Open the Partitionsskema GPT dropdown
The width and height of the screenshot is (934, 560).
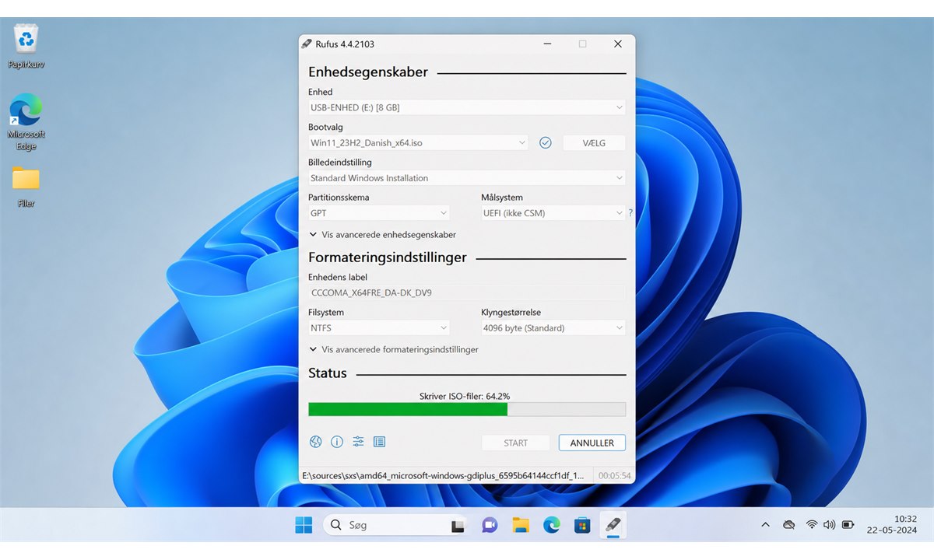tap(379, 213)
